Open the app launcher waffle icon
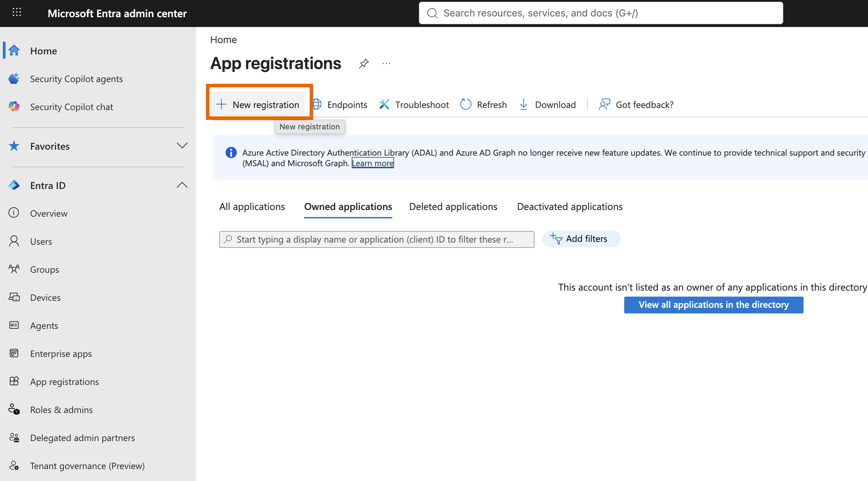This screenshot has height=481, width=868. [x=17, y=12]
